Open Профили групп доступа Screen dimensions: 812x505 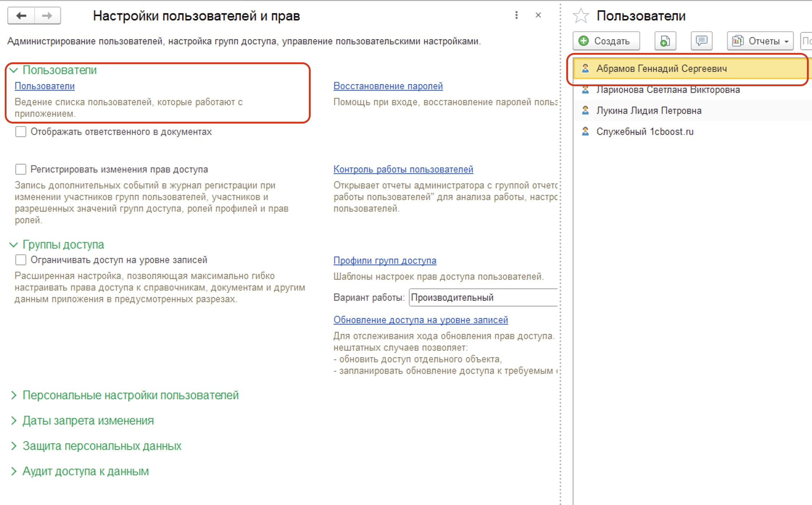point(385,260)
